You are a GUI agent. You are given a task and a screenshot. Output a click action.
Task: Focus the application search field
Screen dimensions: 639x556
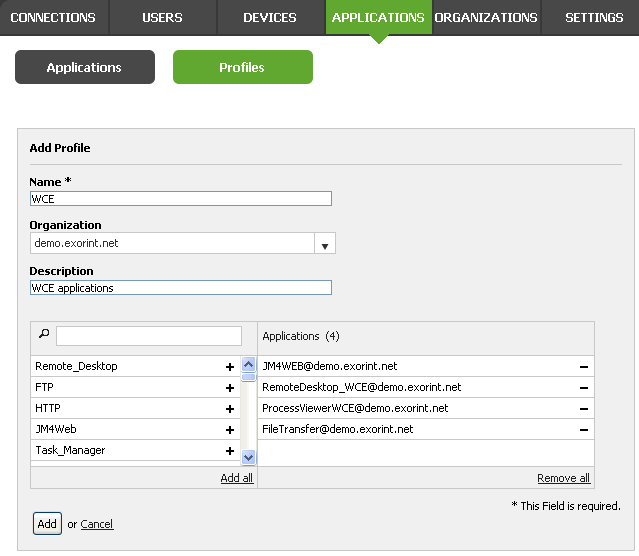[148, 336]
